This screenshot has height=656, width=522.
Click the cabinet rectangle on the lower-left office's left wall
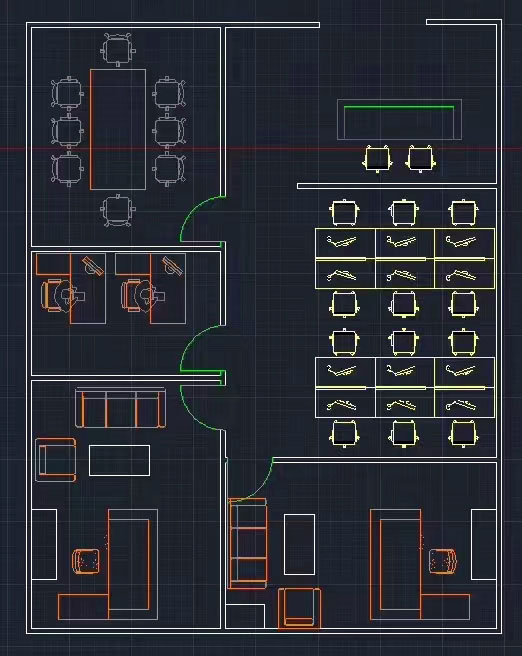pos(44,544)
